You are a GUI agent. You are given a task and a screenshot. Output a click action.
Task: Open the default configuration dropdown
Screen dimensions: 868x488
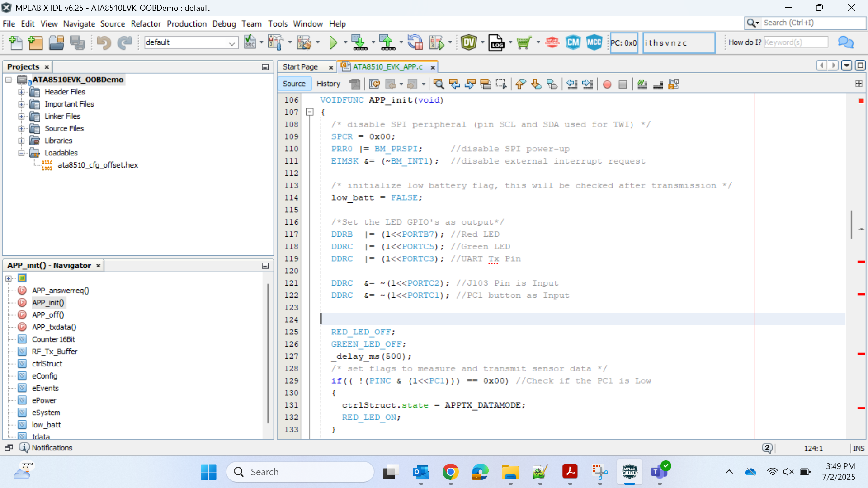tap(231, 43)
